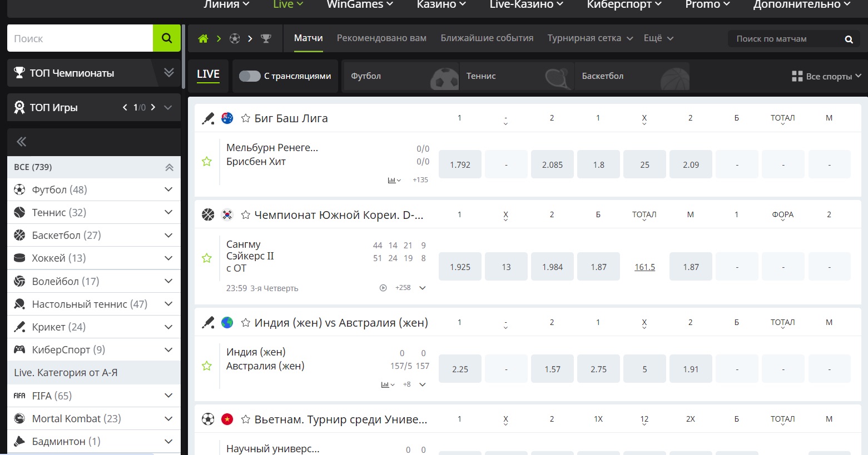
Task: Favorite the Биг Баш Лига league star
Action: click(245, 118)
